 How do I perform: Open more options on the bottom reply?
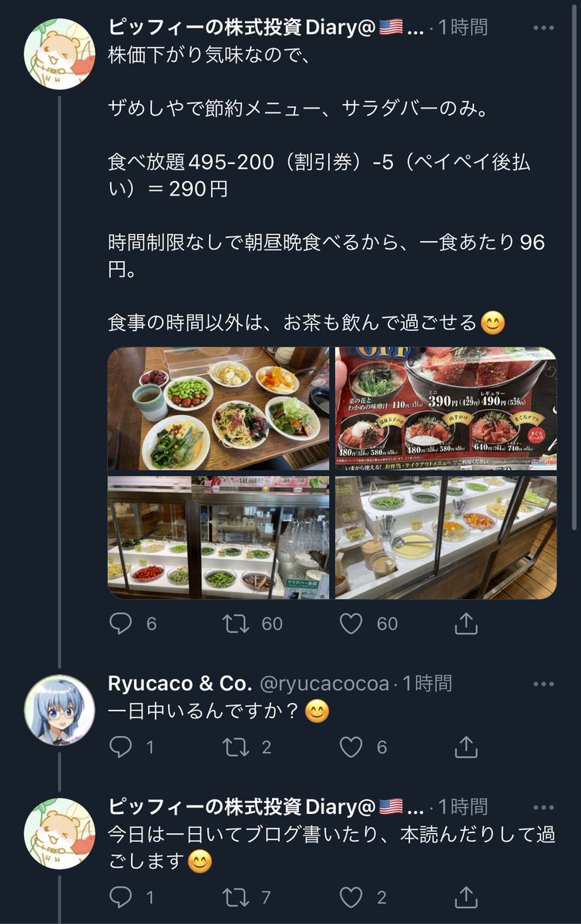[543, 807]
